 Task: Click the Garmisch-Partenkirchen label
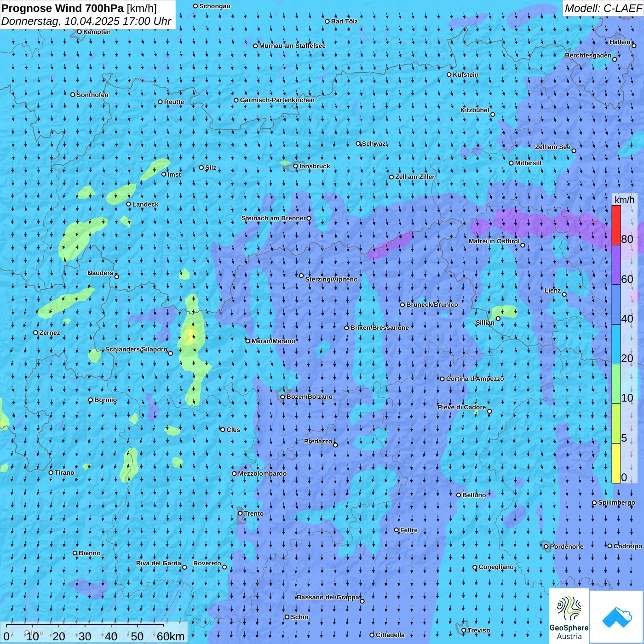tap(277, 100)
